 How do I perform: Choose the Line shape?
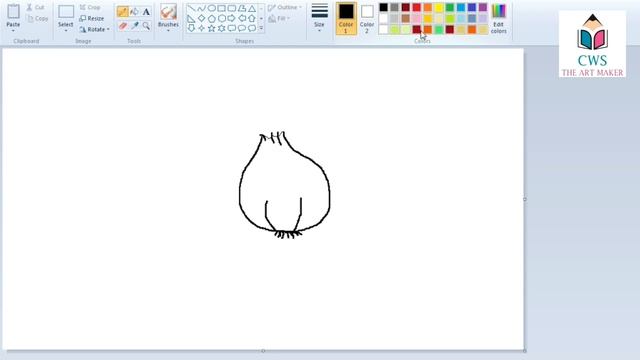tap(191, 8)
